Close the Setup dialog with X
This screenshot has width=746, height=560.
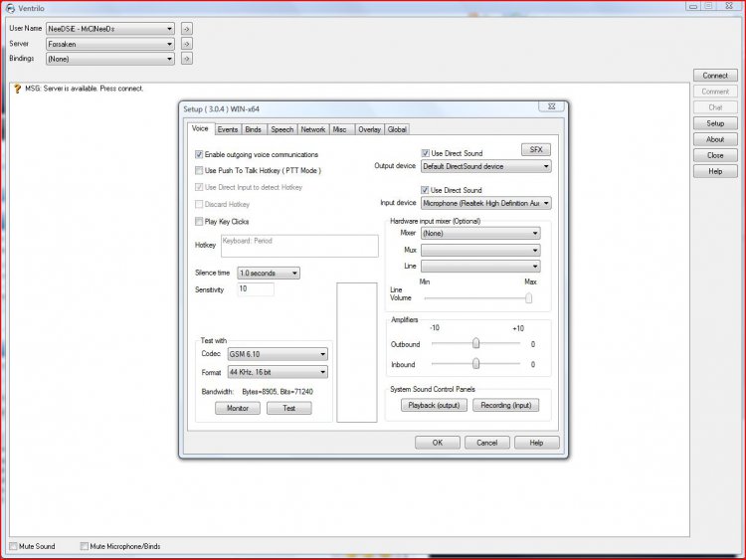coord(551,106)
